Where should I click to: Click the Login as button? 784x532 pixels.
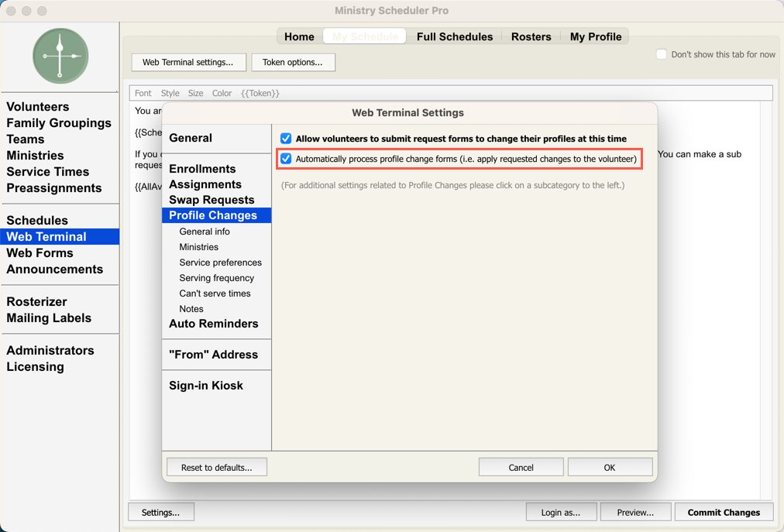561,512
